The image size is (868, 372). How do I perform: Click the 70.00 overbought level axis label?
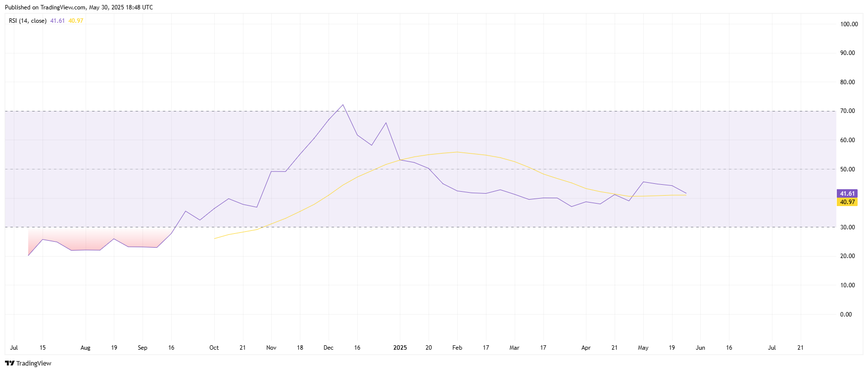[847, 111]
